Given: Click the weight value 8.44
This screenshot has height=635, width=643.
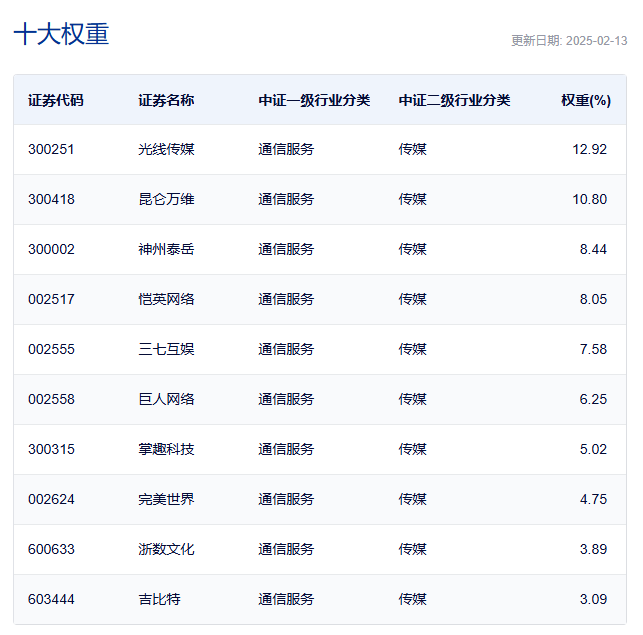Looking at the screenshot, I should tap(593, 249).
